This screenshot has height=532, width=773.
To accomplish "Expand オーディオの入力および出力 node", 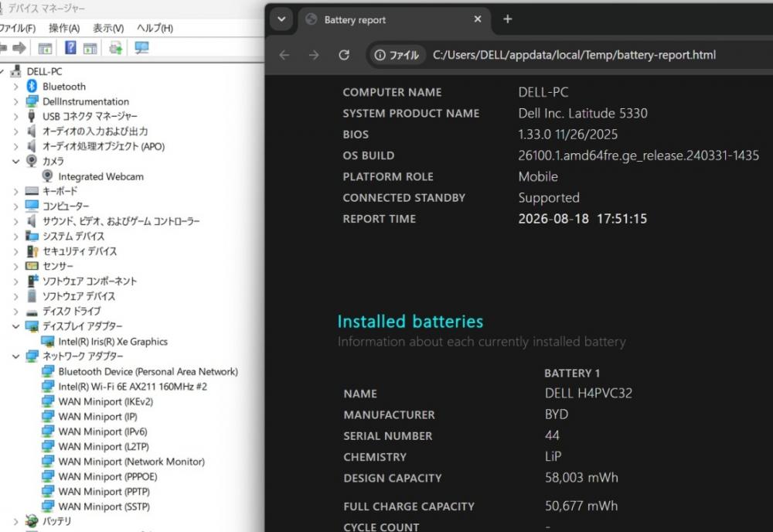I will click(15, 131).
